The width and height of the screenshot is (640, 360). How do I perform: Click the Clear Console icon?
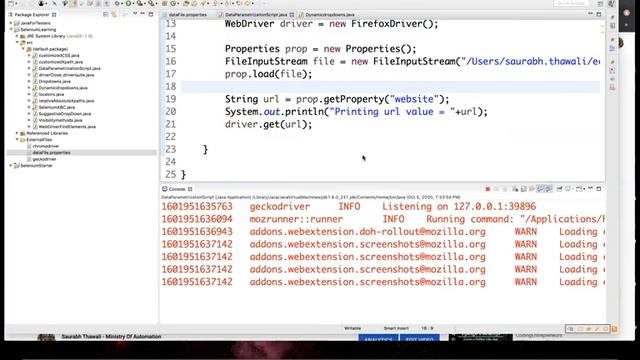coord(516,189)
